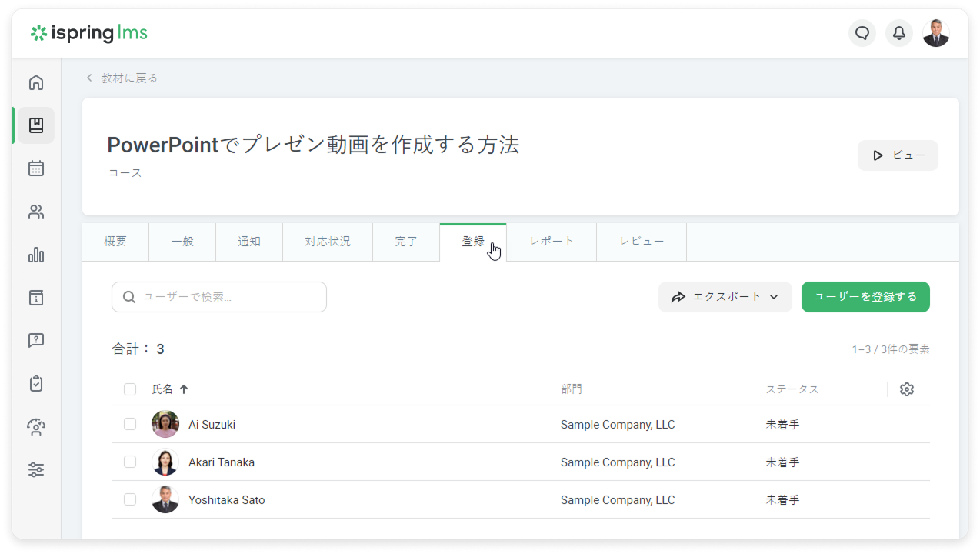
Task: Open the chat messages icon
Action: (862, 33)
